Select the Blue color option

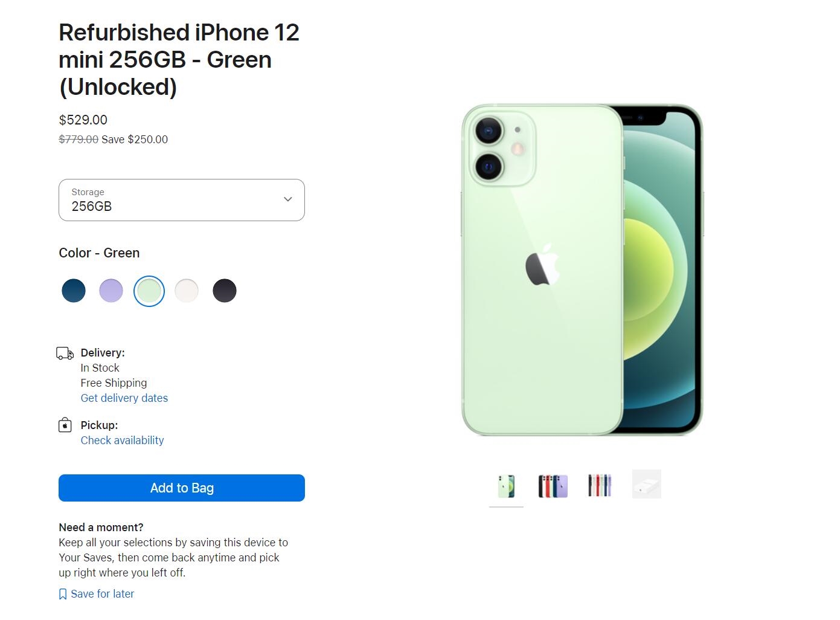(x=74, y=291)
